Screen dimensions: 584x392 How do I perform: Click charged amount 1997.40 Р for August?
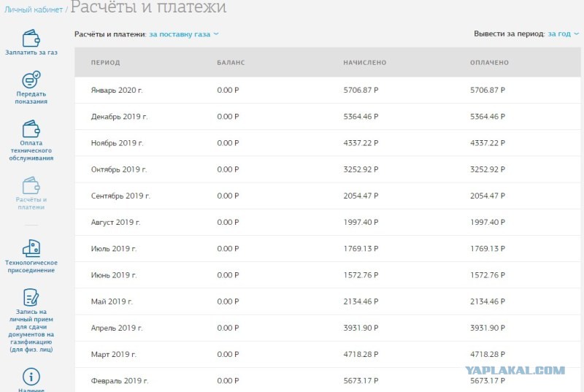pyautogui.click(x=361, y=222)
